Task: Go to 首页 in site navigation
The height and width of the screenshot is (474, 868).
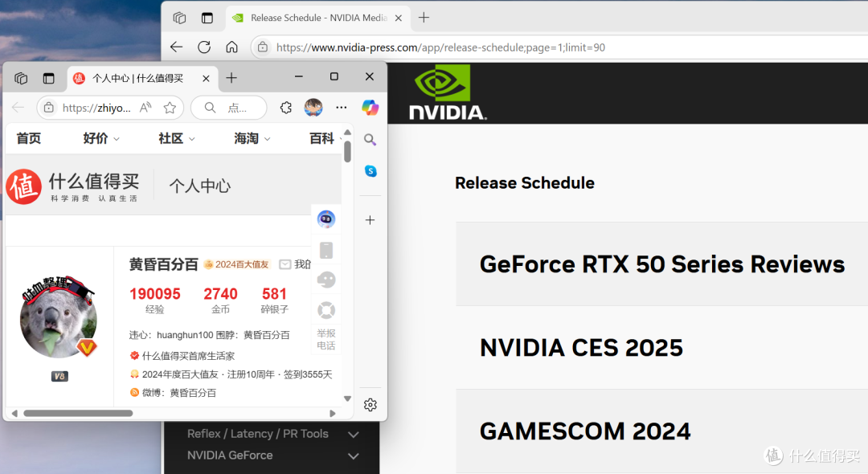Action: (28, 138)
